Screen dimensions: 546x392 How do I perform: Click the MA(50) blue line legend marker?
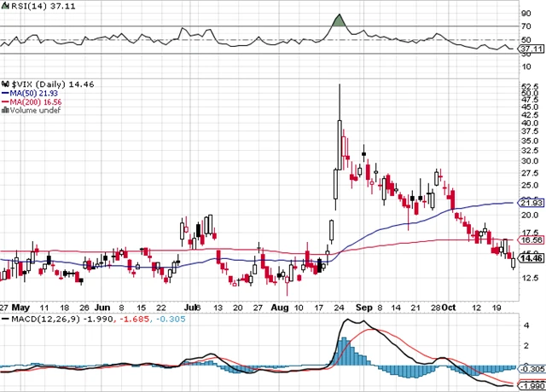3,95
